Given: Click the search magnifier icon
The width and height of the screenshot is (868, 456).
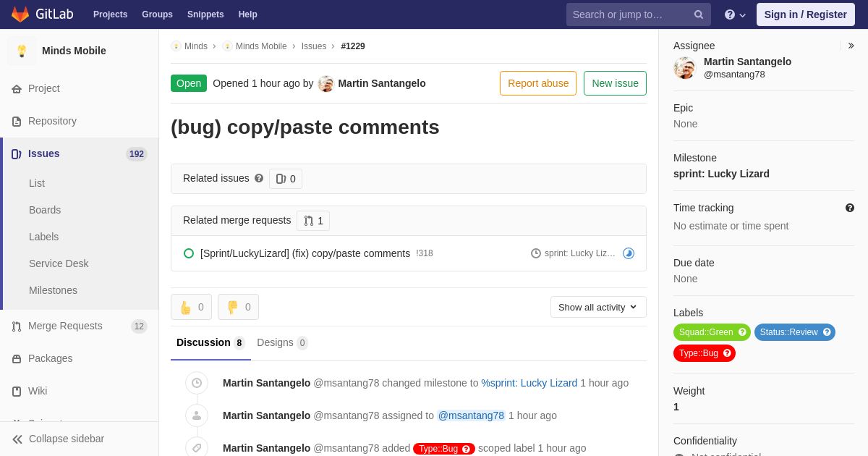Looking at the screenshot, I should [698, 14].
